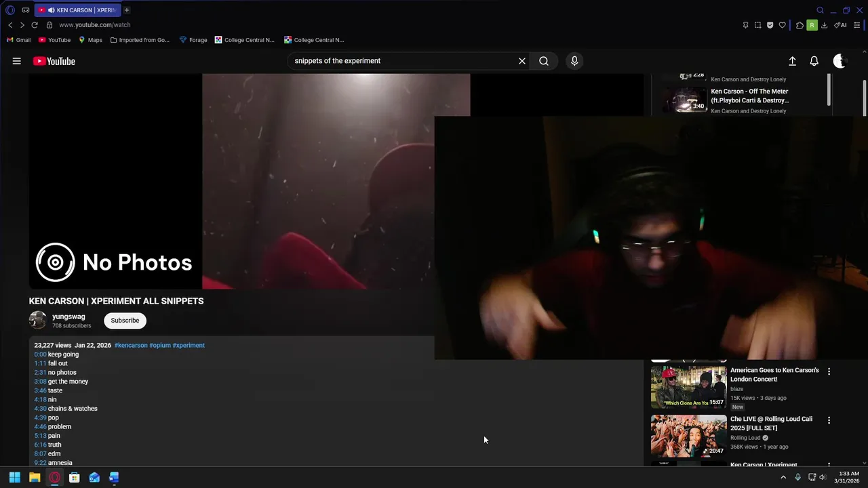Image resolution: width=868 pixels, height=488 pixels.
Task: Expand the Imported from Go... bookmark folder
Action: click(x=140, y=40)
